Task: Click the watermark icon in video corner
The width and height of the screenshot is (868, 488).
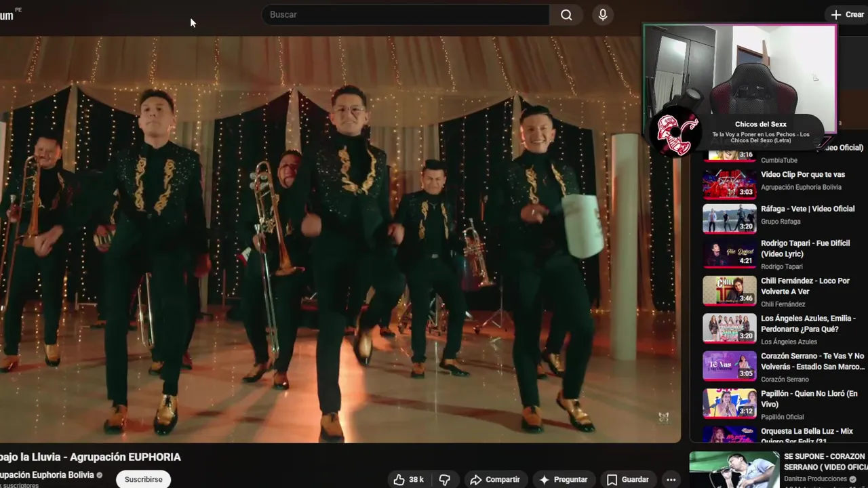Action: 663,418
